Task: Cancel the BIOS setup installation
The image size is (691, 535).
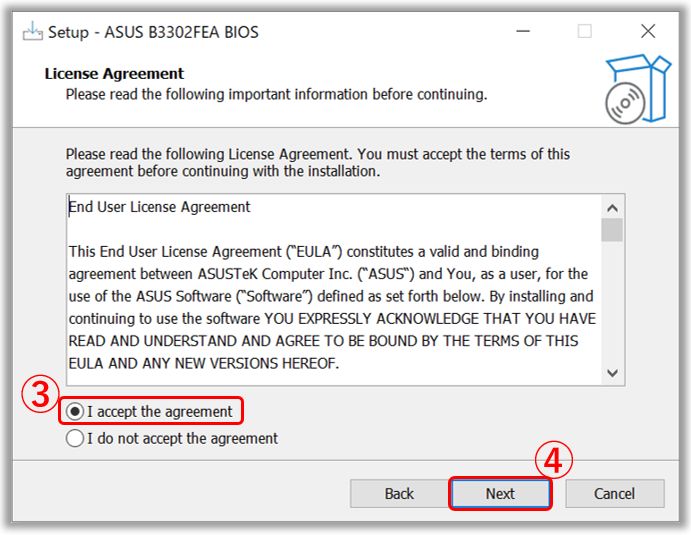Action: point(614,494)
